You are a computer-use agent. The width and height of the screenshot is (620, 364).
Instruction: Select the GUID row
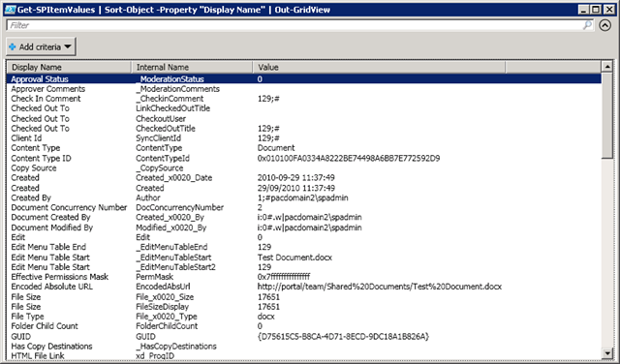pos(303,336)
